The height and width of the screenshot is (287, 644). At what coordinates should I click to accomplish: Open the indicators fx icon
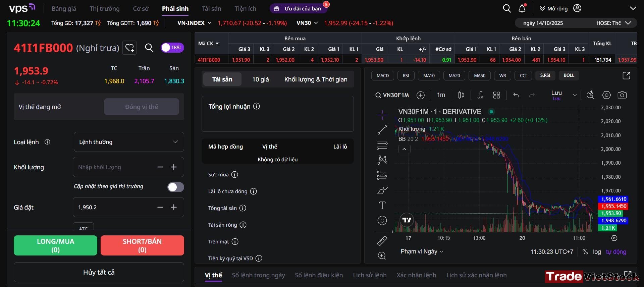480,95
